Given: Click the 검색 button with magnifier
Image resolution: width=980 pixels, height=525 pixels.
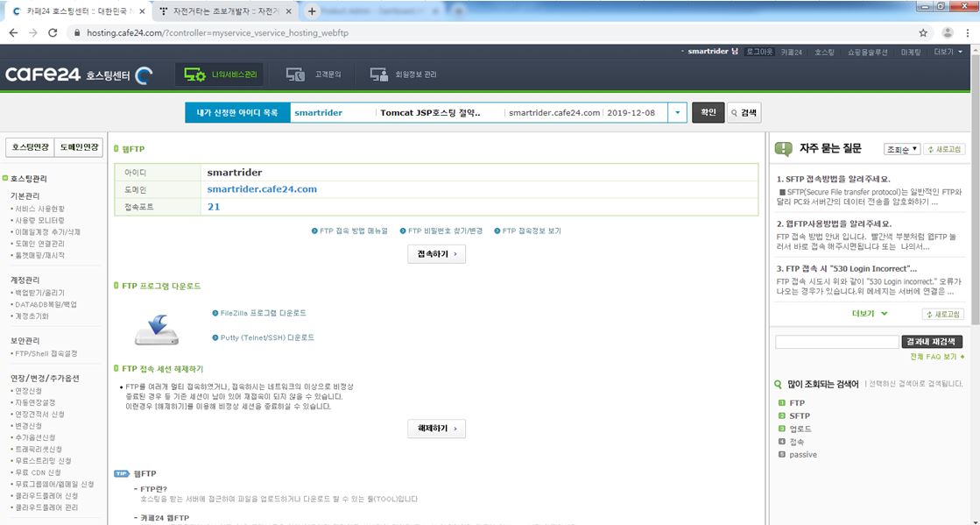Looking at the screenshot, I should 744,113.
